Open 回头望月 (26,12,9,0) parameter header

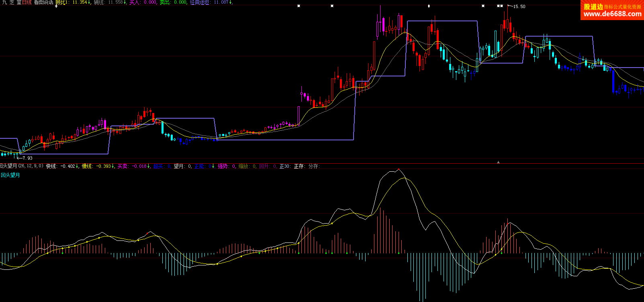pyautogui.click(x=22, y=166)
